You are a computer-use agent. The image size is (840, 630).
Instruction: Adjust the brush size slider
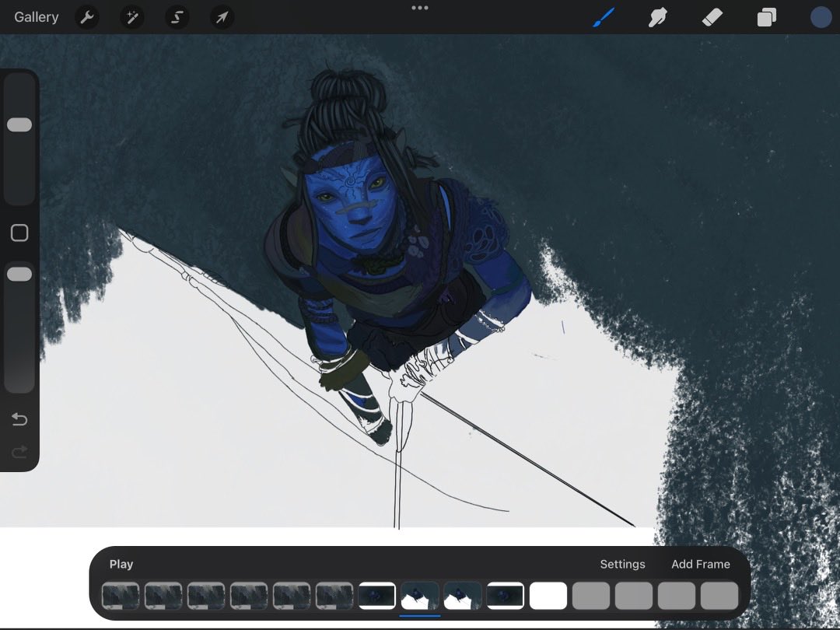(19, 124)
